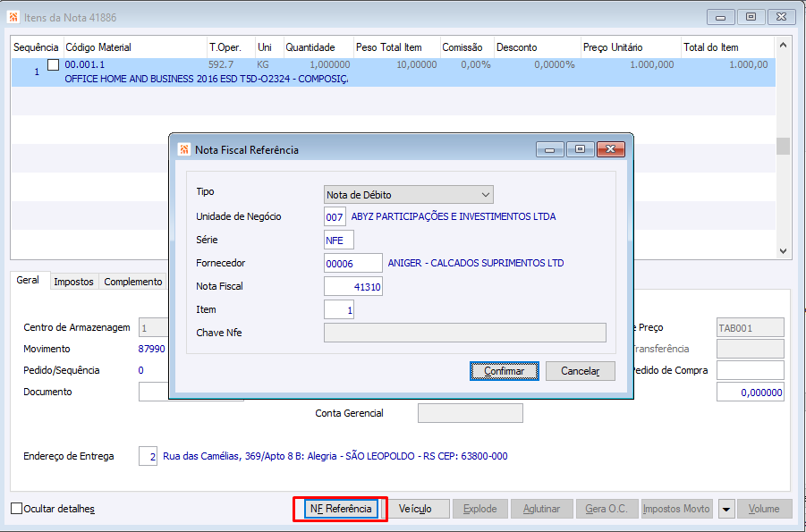Click the scroll down arrow in items grid
Viewport: 806px width, 532px height.
[783, 251]
